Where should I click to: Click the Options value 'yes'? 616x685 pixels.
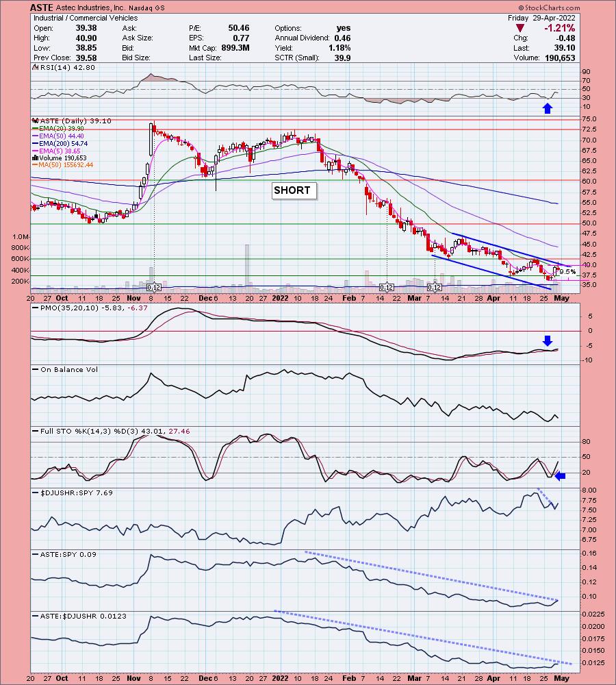[344, 28]
